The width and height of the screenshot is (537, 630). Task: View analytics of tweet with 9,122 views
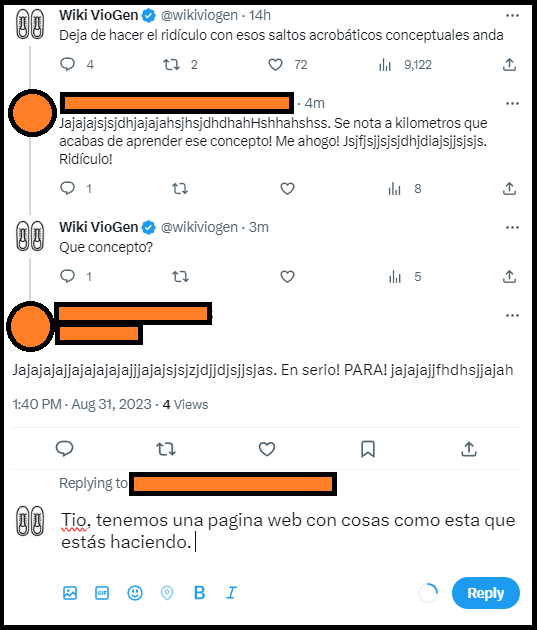click(x=385, y=65)
